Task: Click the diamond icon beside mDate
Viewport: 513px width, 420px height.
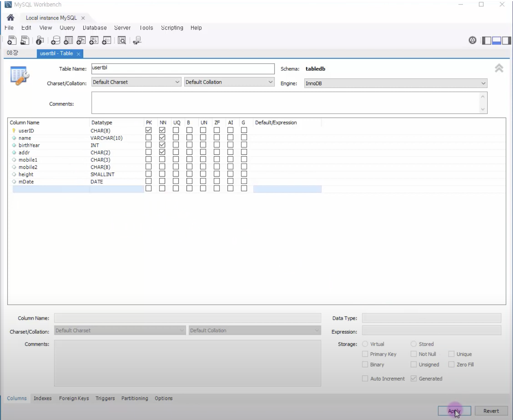Action: click(14, 181)
